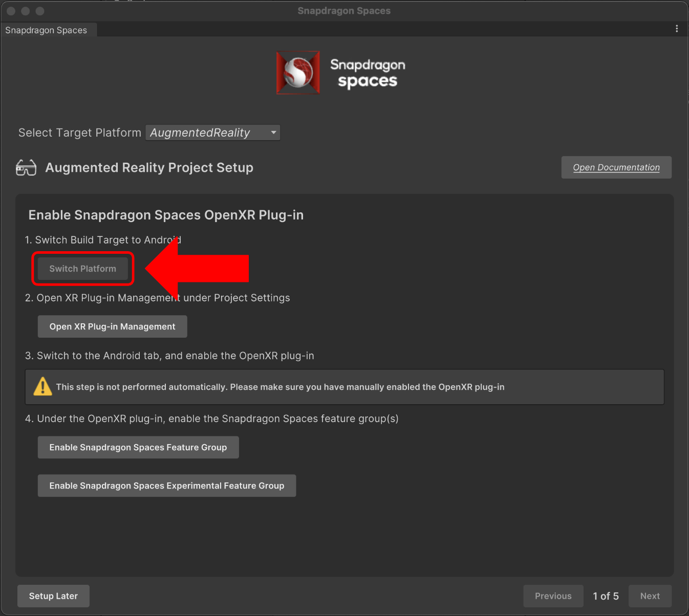The width and height of the screenshot is (689, 616).
Task: Enable Snapdragon Spaces Experimental Feature Group
Action: pos(167,486)
